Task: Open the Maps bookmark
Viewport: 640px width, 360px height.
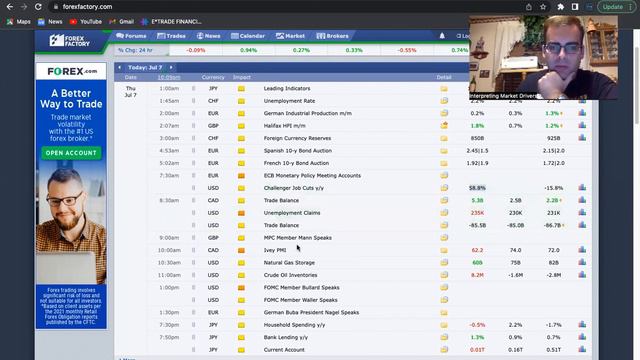Action: (18, 22)
